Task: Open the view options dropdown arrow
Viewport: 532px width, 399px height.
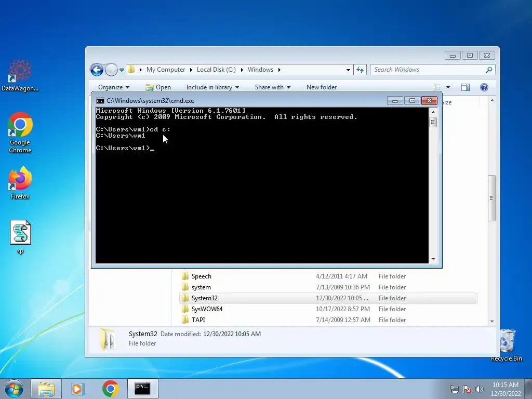Action: [448, 87]
